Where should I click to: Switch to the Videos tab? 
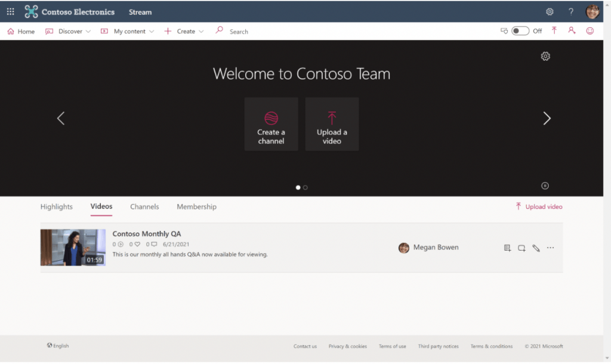click(x=101, y=206)
